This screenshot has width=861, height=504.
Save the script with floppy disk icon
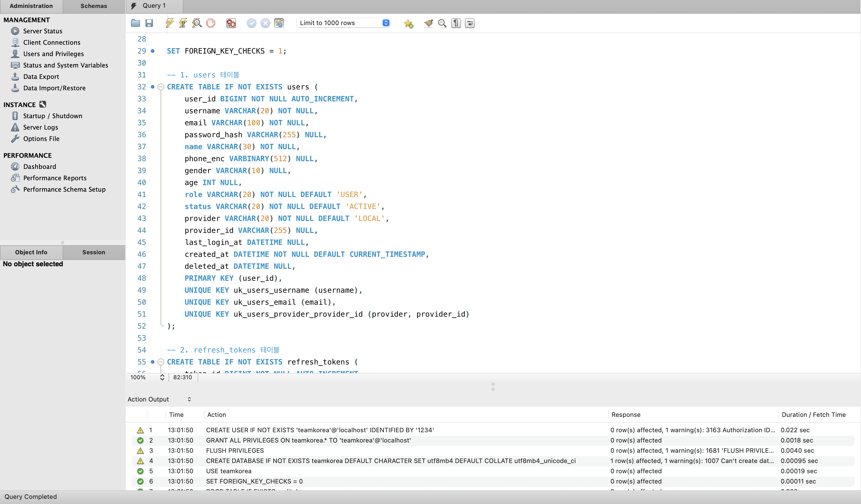click(149, 23)
